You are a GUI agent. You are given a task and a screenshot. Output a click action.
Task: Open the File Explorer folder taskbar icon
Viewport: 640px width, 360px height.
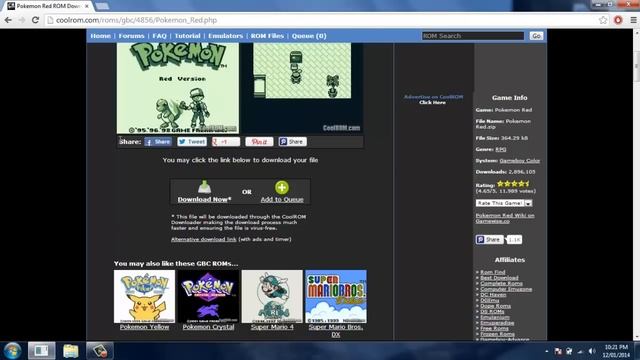71,351
